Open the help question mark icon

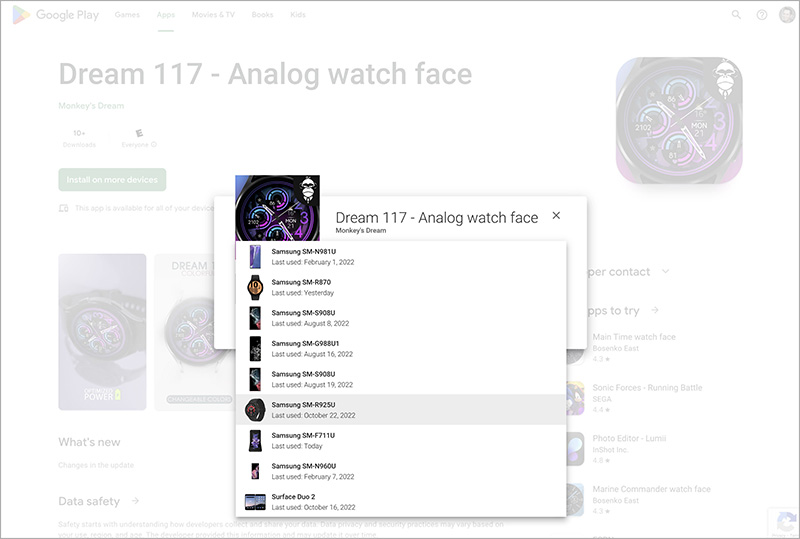(x=761, y=15)
